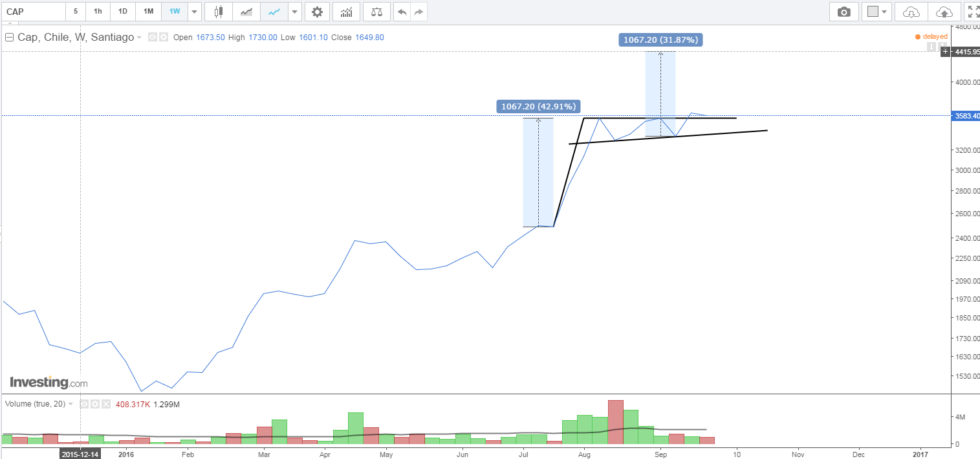Select the 1W interval
Image resolution: width=980 pixels, height=459 pixels.
click(x=175, y=12)
